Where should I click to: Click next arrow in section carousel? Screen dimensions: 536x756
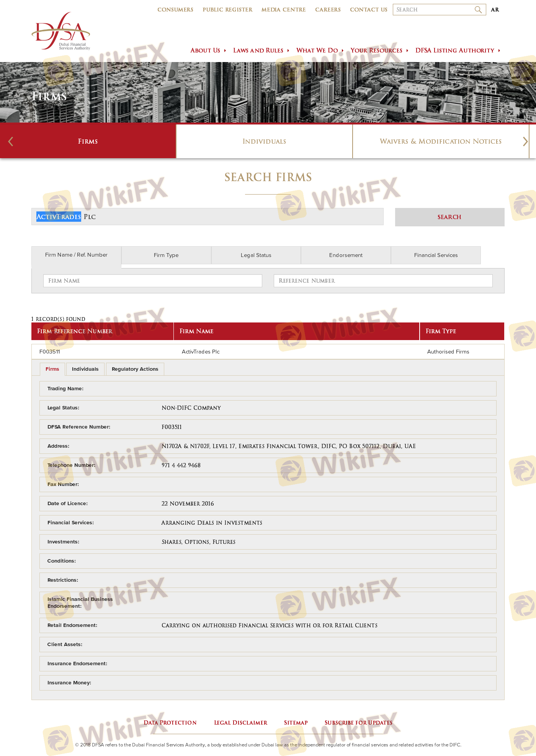point(525,141)
